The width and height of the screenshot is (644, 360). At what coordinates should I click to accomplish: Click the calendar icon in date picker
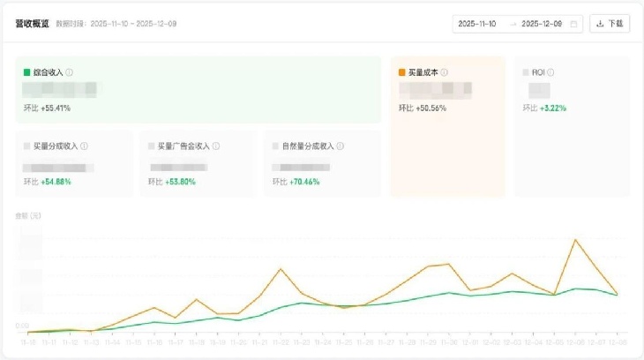[x=573, y=24]
